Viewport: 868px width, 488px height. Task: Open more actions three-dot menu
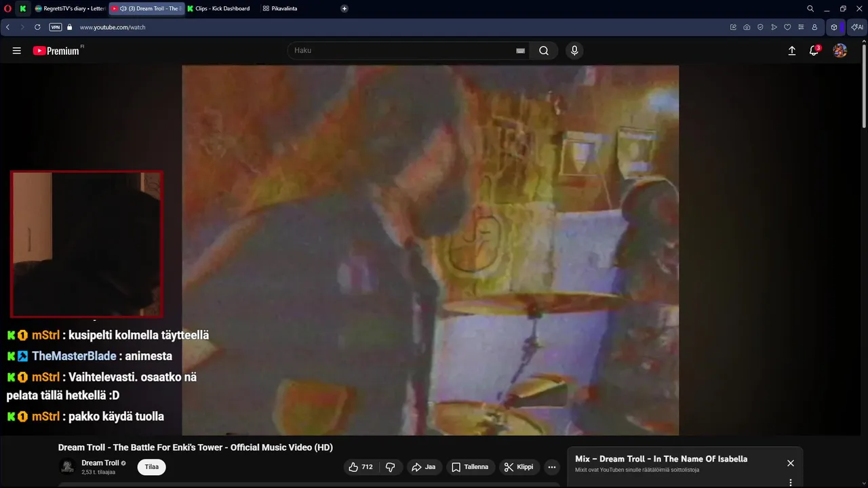[552, 467]
